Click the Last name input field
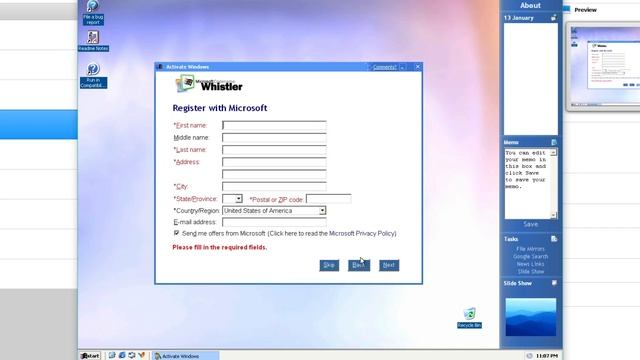The width and height of the screenshot is (640, 360). 274,150
